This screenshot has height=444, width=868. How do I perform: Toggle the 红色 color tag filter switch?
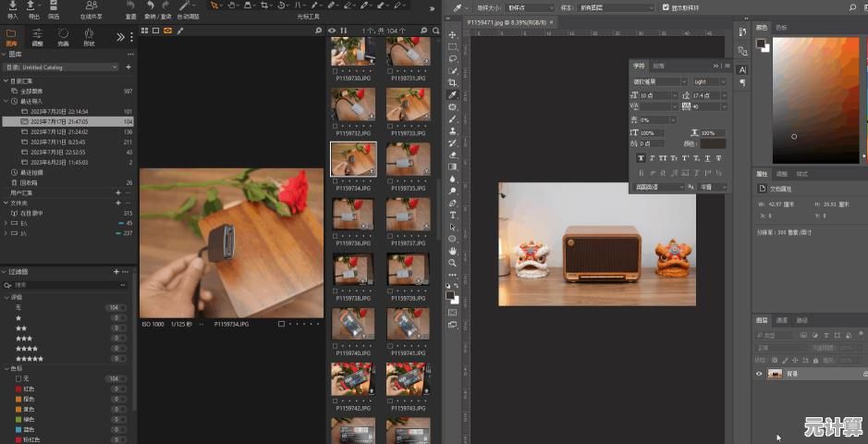point(118,388)
